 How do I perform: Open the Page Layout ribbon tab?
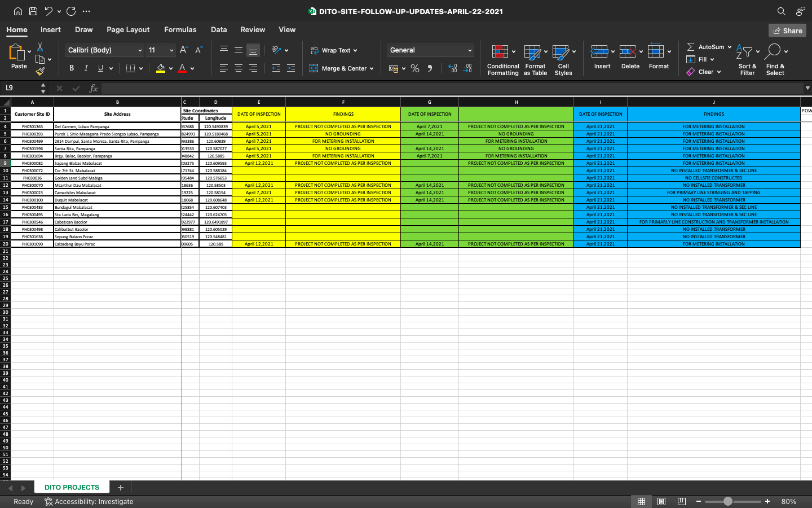tap(128, 29)
